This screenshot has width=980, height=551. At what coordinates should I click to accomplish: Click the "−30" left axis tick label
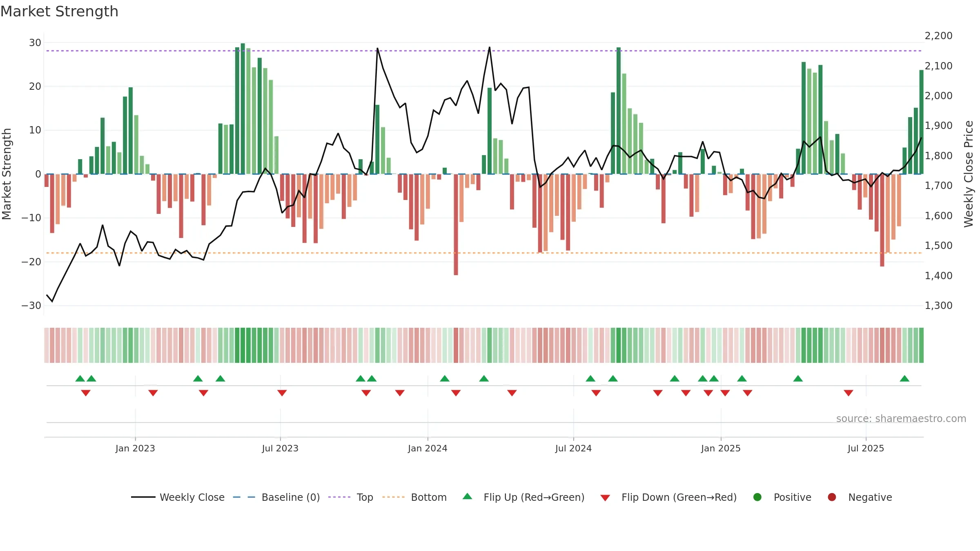(31, 305)
